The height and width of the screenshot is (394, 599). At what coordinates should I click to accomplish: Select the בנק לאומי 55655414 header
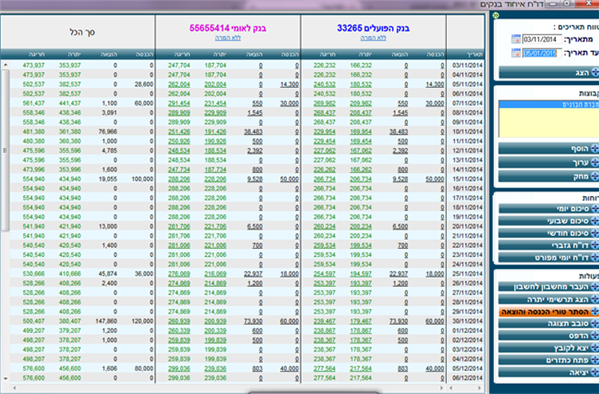click(228, 28)
